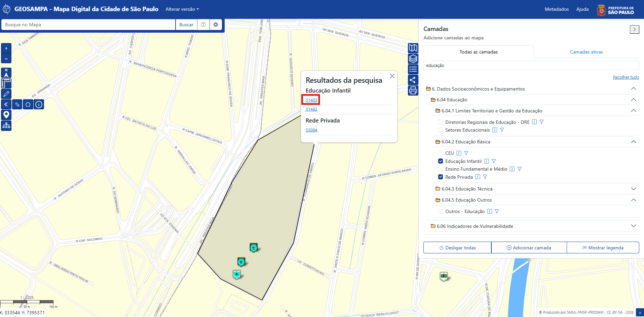This screenshot has height=317, width=644.
Task: Open the search help question icon
Action: [203, 25]
